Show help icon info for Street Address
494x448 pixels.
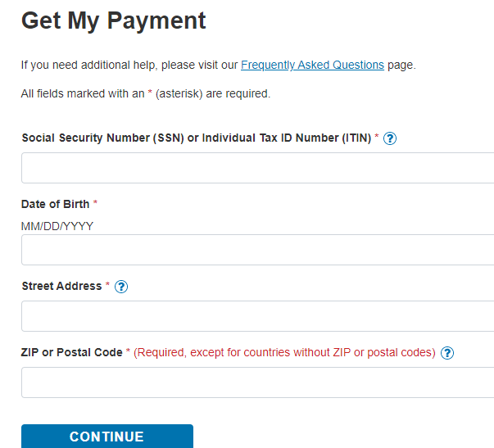pyautogui.click(x=121, y=287)
